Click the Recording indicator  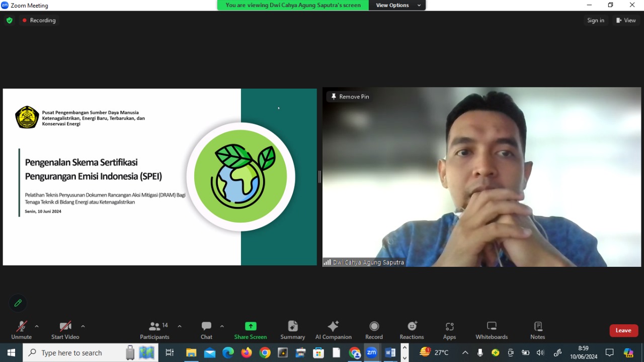(39, 21)
